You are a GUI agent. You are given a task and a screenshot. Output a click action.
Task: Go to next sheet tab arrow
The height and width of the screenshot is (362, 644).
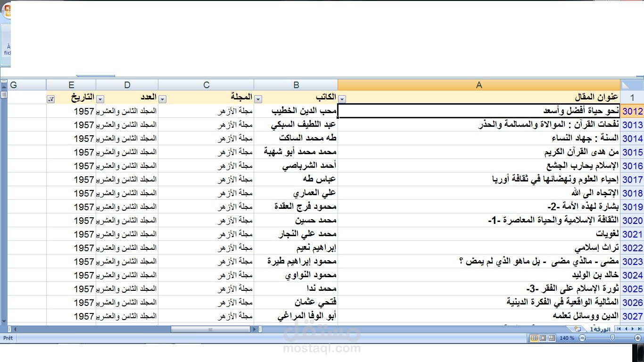(x=633, y=329)
